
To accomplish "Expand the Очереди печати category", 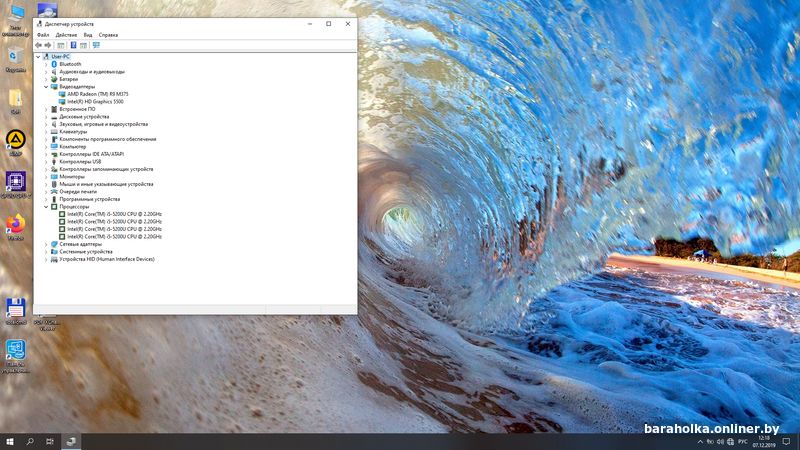I will (x=46, y=192).
